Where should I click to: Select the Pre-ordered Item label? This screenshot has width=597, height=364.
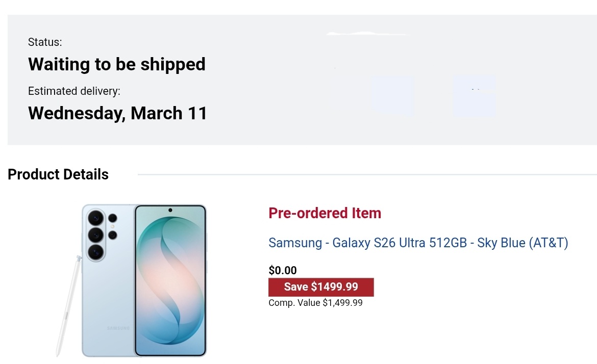(325, 213)
